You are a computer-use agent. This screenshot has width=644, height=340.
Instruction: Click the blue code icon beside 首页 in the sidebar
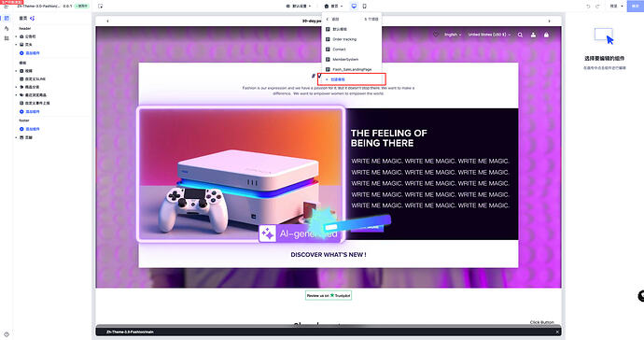click(33, 18)
